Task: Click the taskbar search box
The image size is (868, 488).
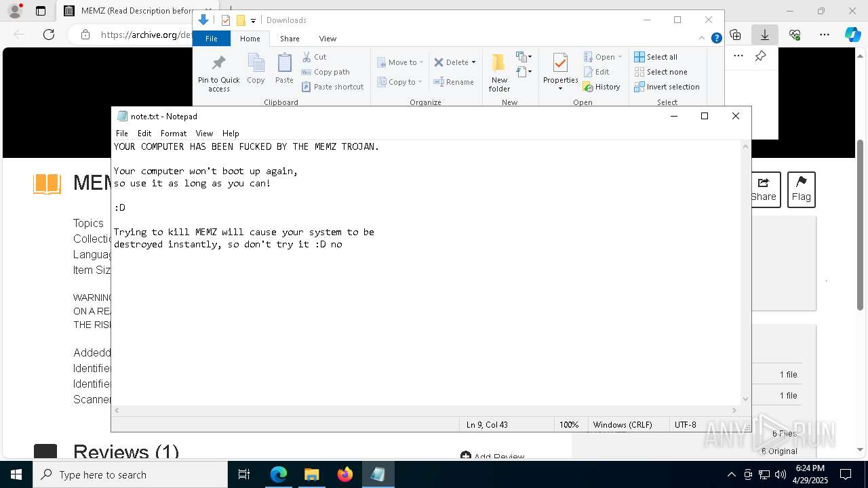Action: (x=130, y=474)
